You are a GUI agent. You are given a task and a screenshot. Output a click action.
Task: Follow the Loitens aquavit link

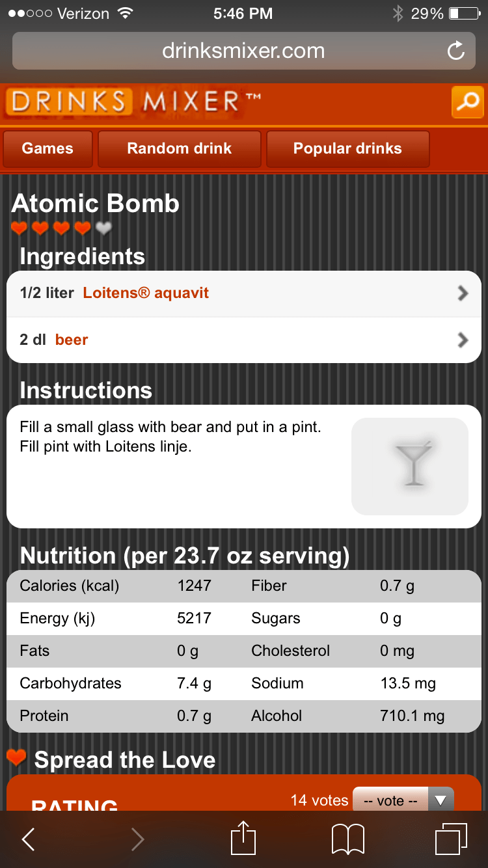146,293
